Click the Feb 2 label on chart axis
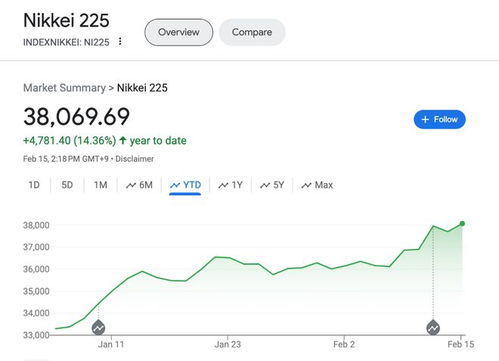Viewport: 499px width, 361px height. [x=344, y=344]
